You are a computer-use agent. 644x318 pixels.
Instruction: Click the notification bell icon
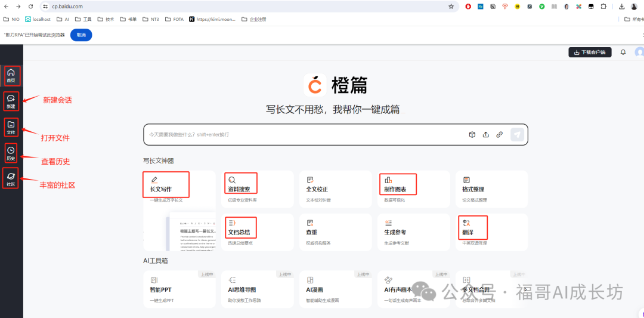(623, 52)
